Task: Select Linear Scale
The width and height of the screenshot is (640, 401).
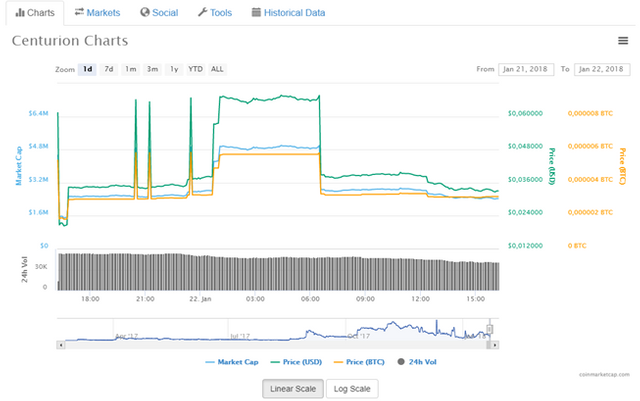Action: (293, 389)
